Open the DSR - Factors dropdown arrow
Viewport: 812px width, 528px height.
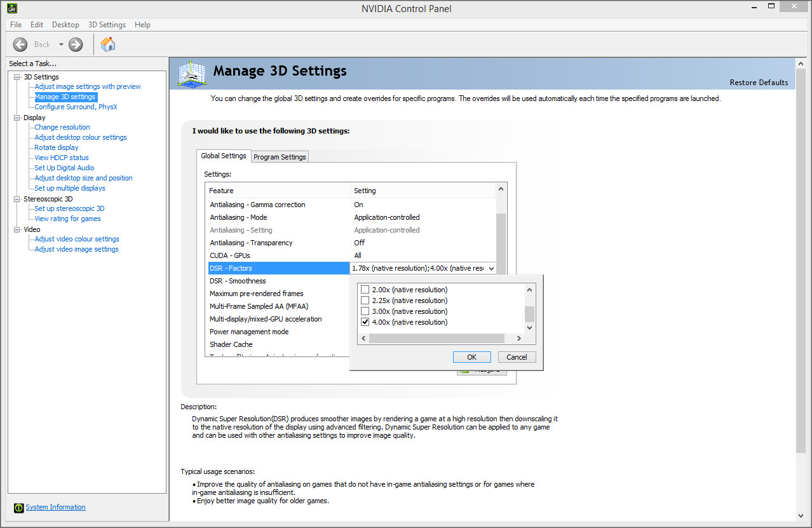pyautogui.click(x=491, y=268)
